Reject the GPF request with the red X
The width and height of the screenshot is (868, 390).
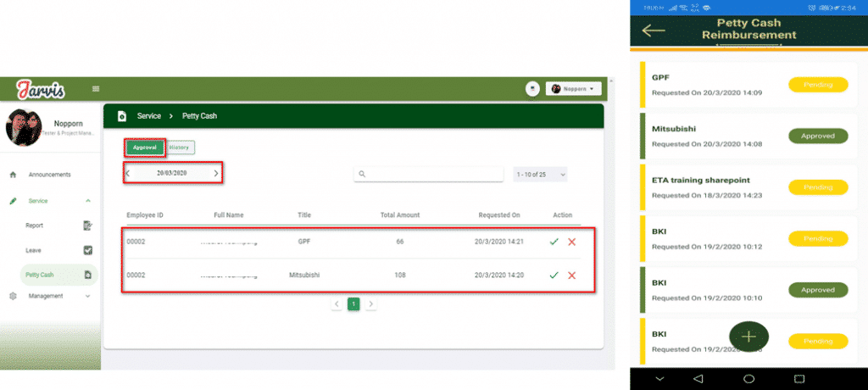tap(572, 242)
